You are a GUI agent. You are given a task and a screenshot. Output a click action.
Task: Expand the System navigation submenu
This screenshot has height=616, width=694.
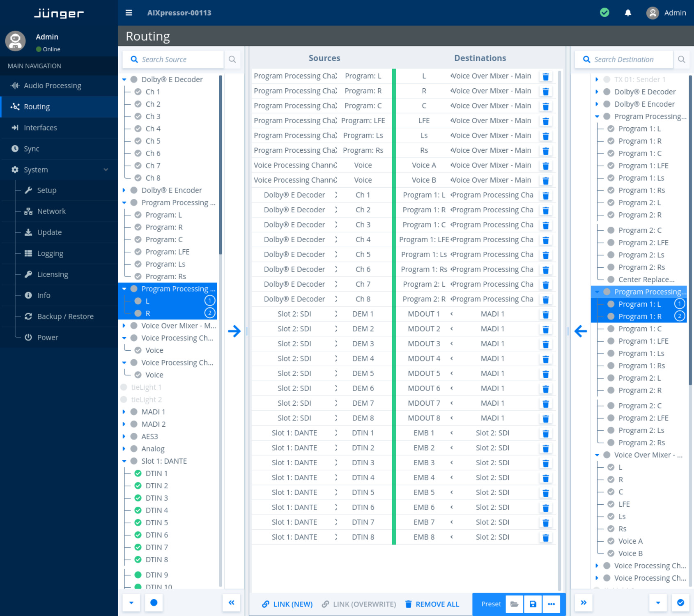tap(106, 170)
